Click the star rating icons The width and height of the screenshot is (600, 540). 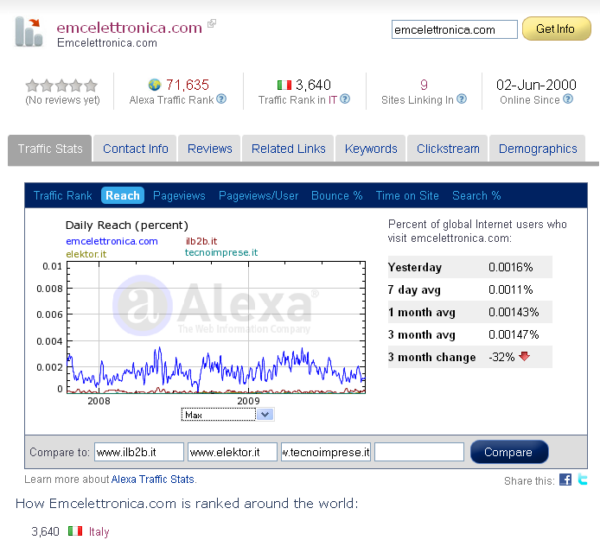62,85
